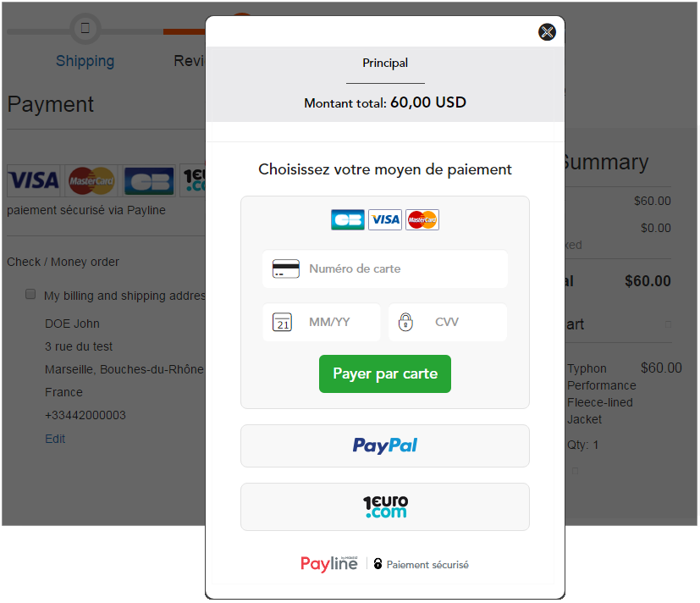This screenshot has height=603, width=700.
Task: Choose PayPal as payment method
Action: pos(385,445)
